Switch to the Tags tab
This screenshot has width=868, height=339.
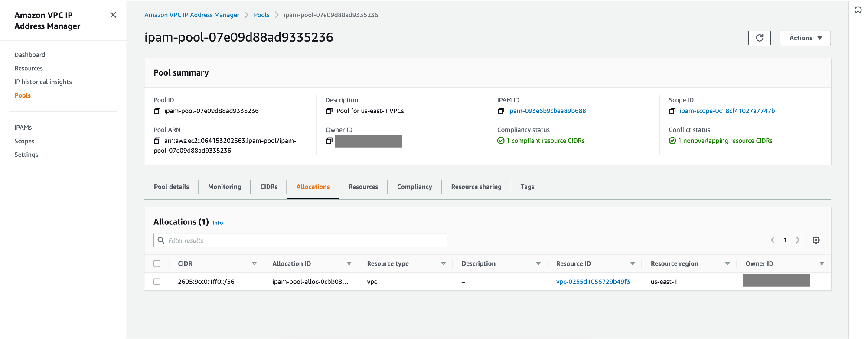pyautogui.click(x=527, y=187)
